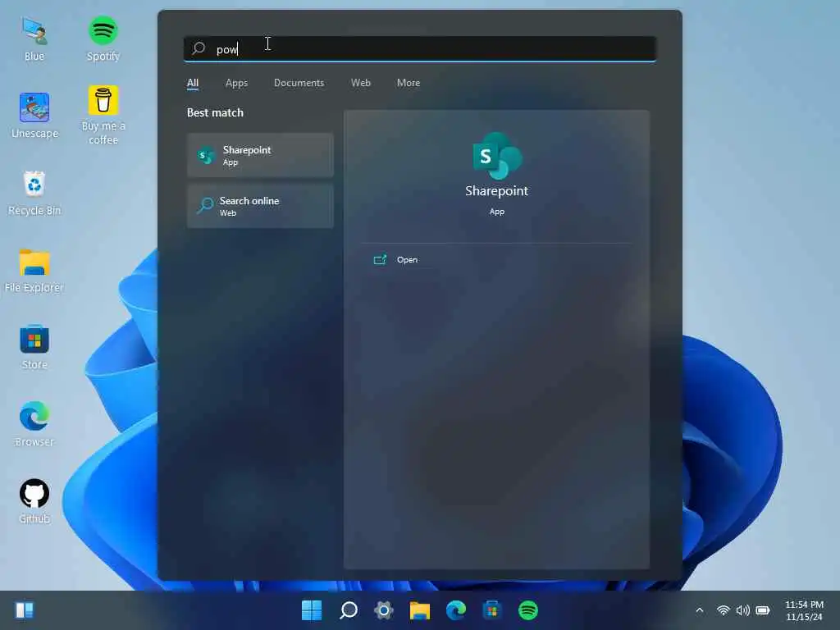The image size is (840, 630).
Task: Click the search magnifier icon in search box
Action: pyautogui.click(x=199, y=48)
